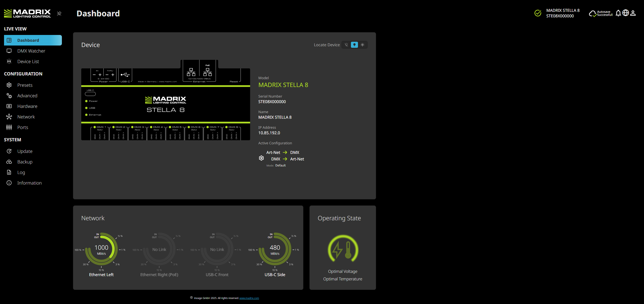Click the Network sidebar label

click(26, 117)
